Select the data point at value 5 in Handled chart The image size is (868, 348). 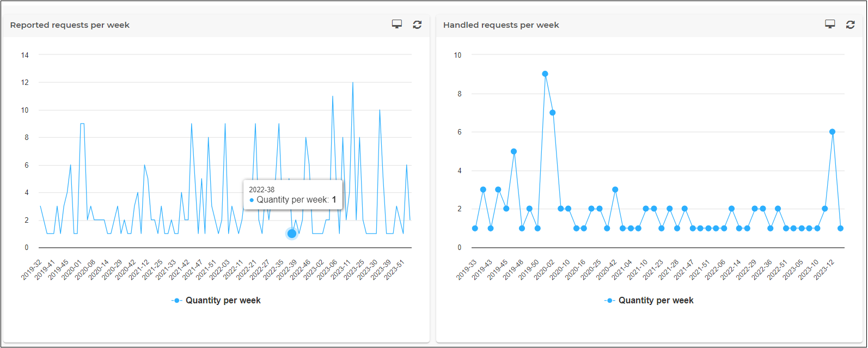pyautogui.click(x=514, y=151)
